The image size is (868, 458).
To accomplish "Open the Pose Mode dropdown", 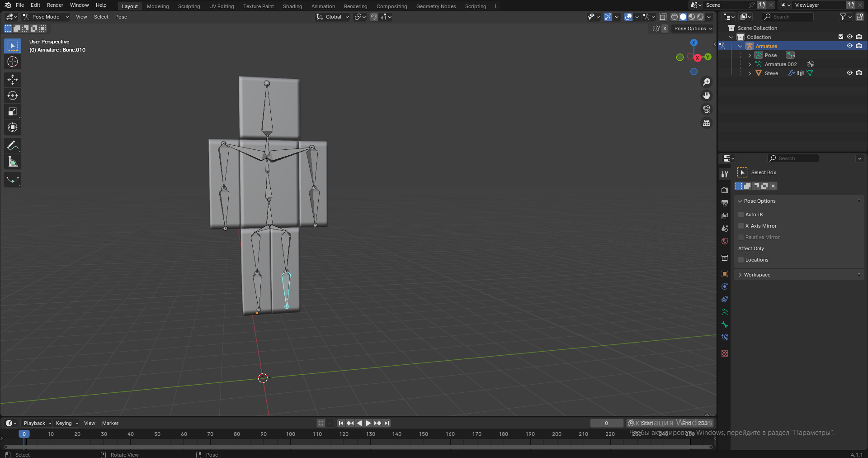I will pyautogui.click(x=46, y=17).
